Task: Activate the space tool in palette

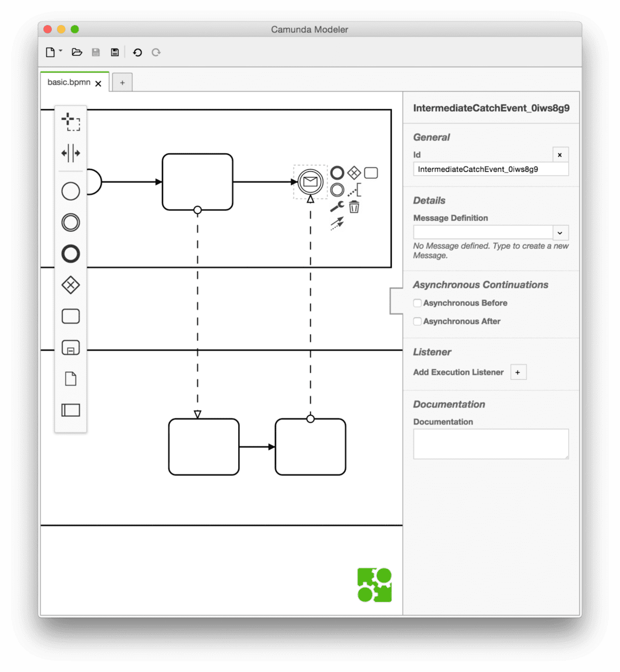Action: click(x=71, y=153)
